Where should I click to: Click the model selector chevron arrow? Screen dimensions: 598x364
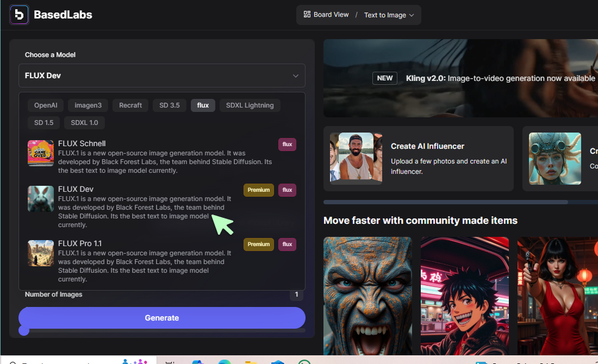tap(296, 76)
